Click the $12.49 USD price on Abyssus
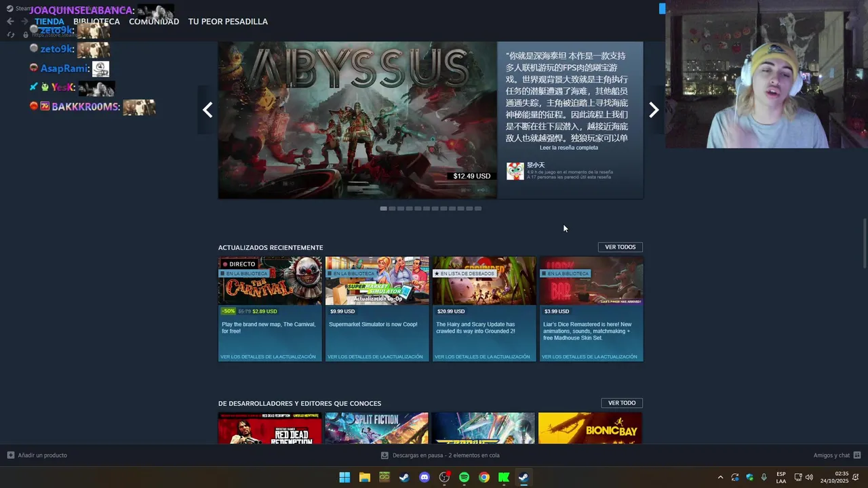Image resolution: width=868 pixels, height=488 pixels. click(x=472, y=176)
